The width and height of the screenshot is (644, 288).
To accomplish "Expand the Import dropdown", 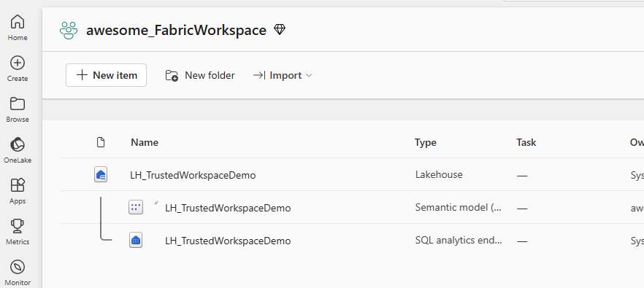I will click(x=283, y=75).
